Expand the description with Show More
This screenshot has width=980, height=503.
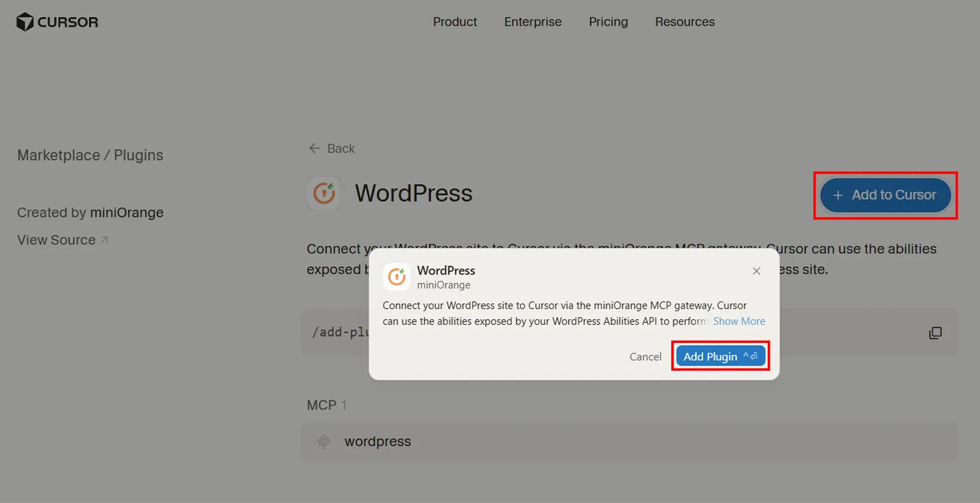739,321
